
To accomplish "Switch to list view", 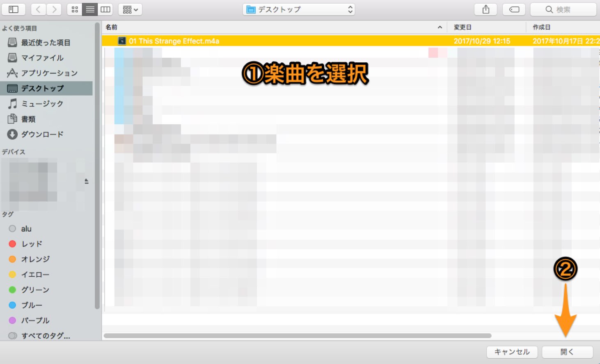I will tap(90, 9).
